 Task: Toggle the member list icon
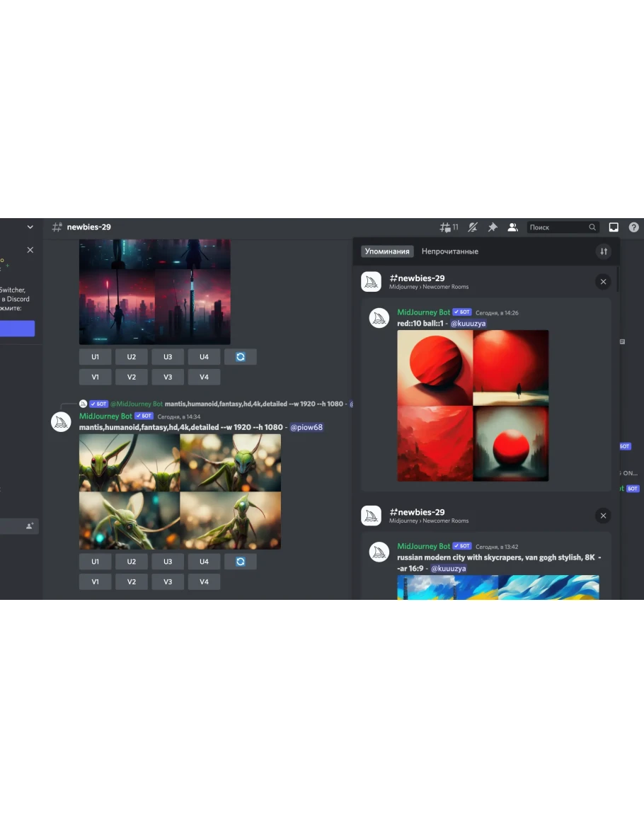(x=513, y=227)
